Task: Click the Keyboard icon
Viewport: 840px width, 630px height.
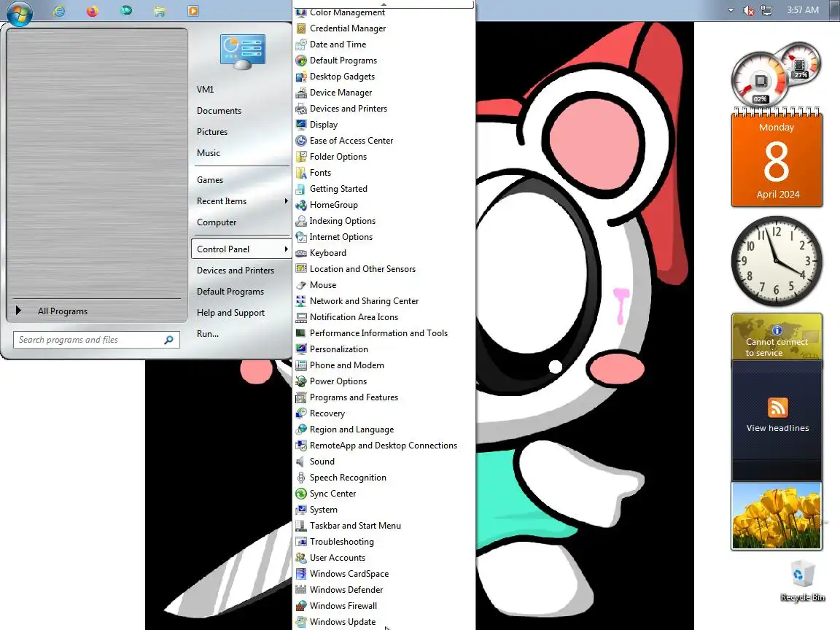Action: tap(301, 253)
